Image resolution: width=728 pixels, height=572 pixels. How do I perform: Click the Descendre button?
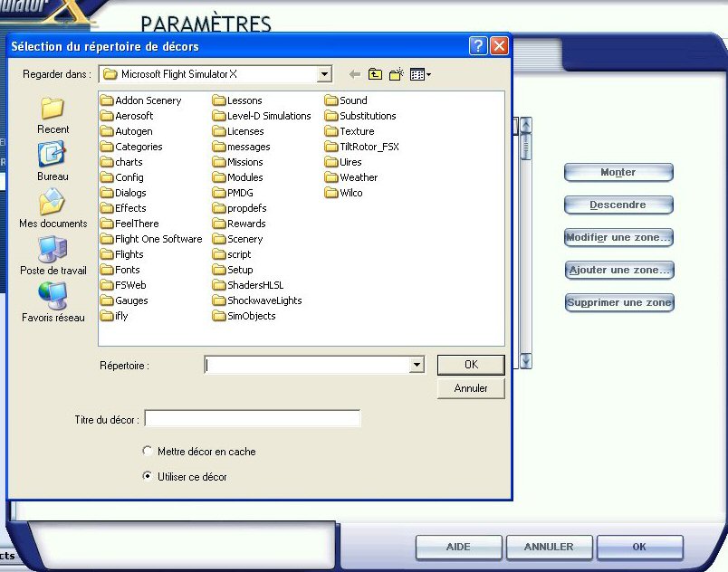tap(618, 205)
